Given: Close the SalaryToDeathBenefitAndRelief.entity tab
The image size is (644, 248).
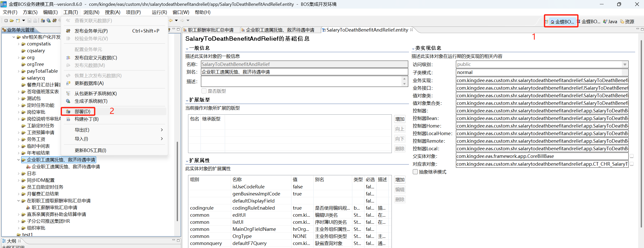Looking at the screenshot, I should click(411, 30).
